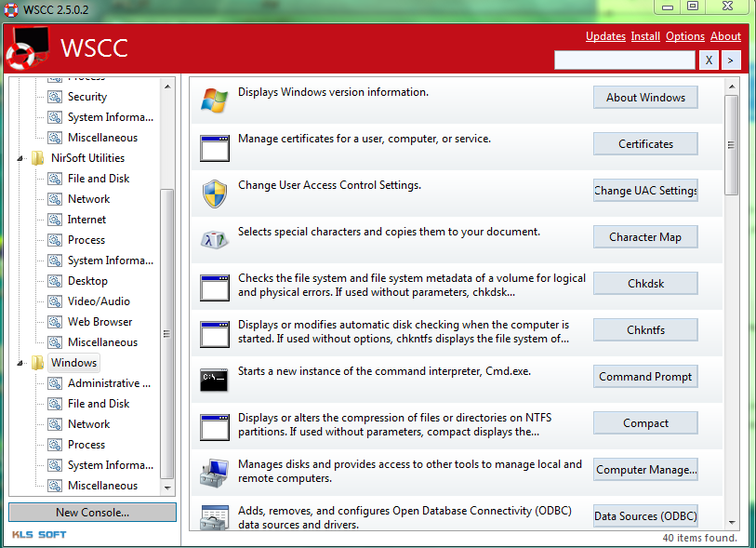
Task: Click '40 items found.' status text
Action: pyautogui.click(x=699, y=538)
